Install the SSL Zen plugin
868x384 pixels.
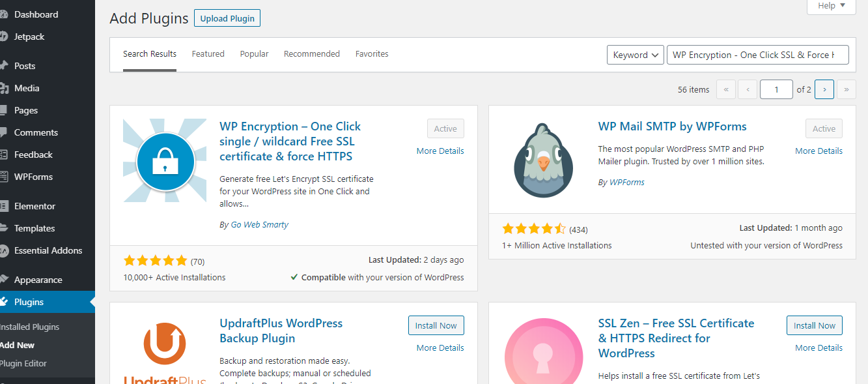pyautogui.click(x=815, y=325)
